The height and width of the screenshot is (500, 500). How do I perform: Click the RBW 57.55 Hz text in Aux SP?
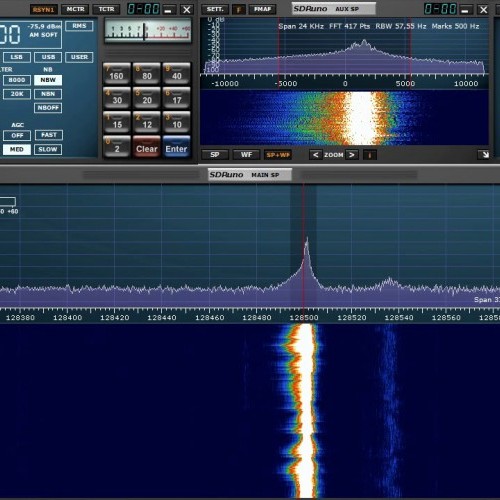pyautogui.click(x=401, y=26)
